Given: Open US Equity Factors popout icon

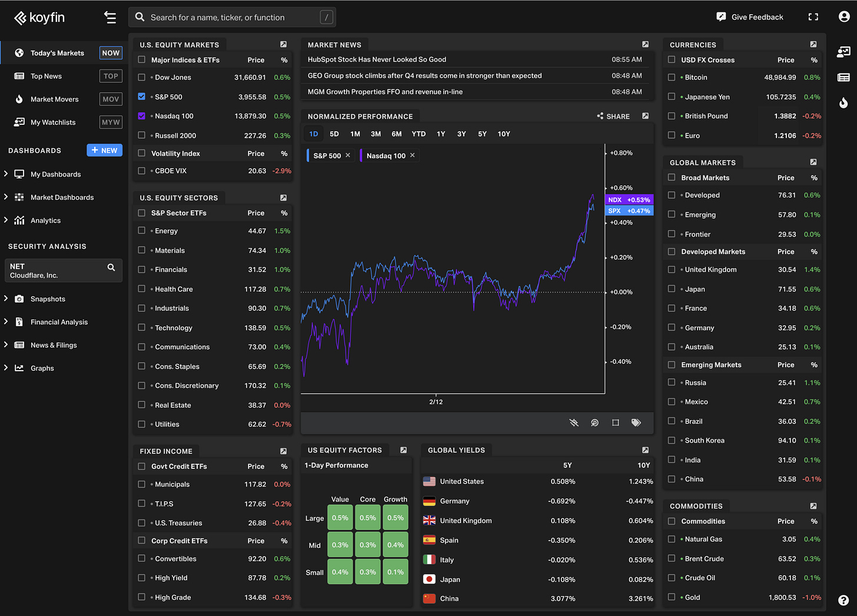Looking at the screenshot, I should pyautogui.click(x=404, y=450).
